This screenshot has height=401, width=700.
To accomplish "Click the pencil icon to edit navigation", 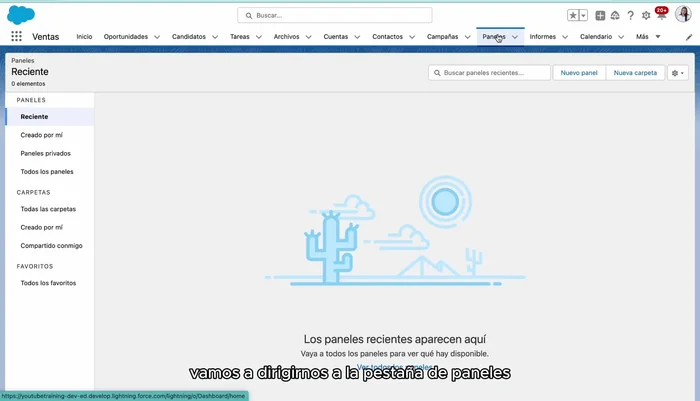I will (689, 37).
